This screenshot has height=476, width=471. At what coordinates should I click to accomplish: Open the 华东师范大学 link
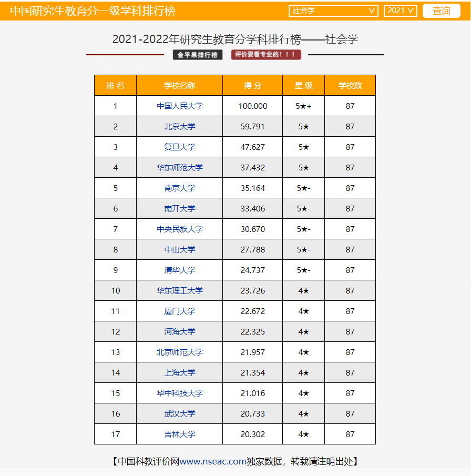[x=179, y=168]
